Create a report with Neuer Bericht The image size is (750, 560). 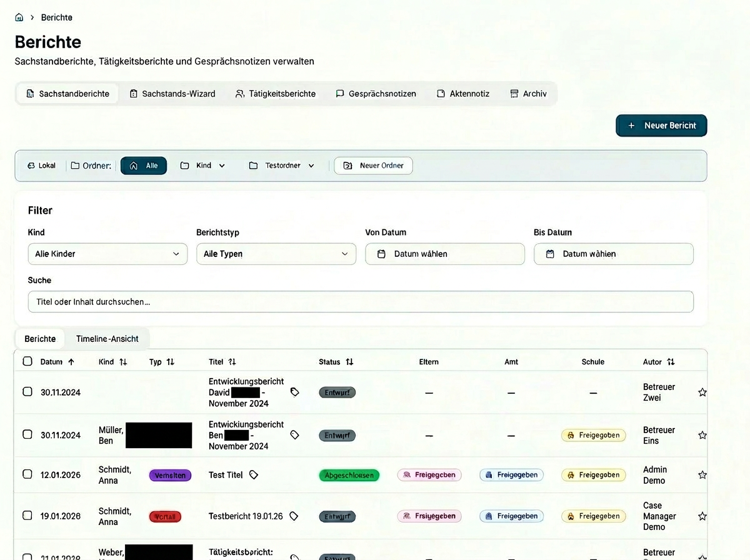[x=661, y=126]
